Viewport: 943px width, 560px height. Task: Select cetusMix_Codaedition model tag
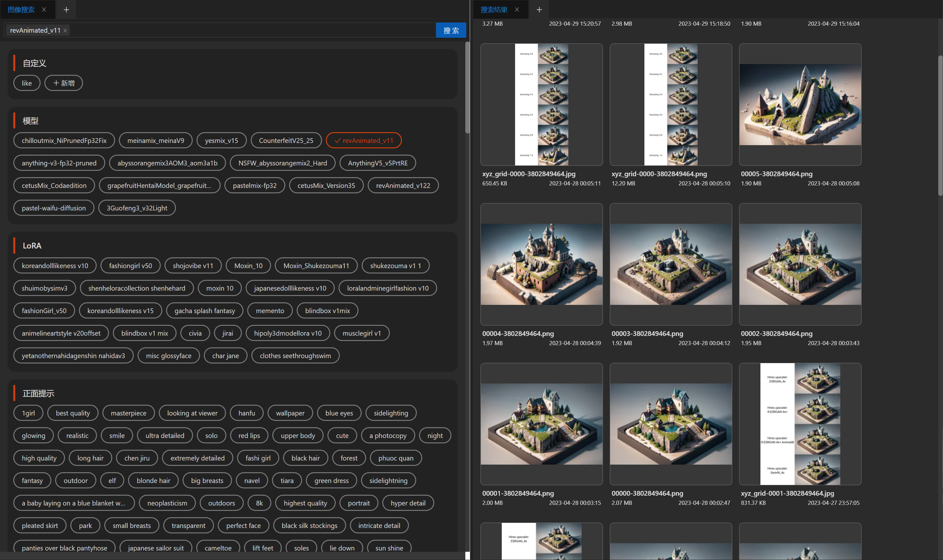[54, 185]
